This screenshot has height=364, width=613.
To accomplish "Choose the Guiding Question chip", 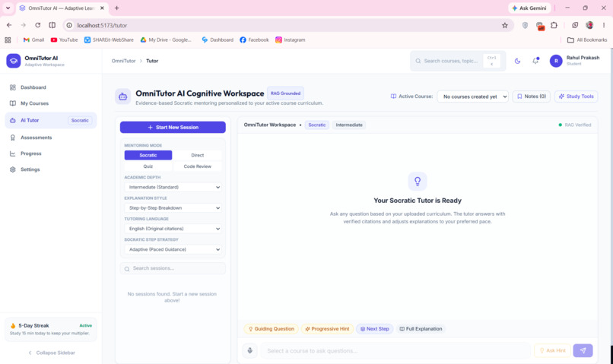I will point(272,329).
